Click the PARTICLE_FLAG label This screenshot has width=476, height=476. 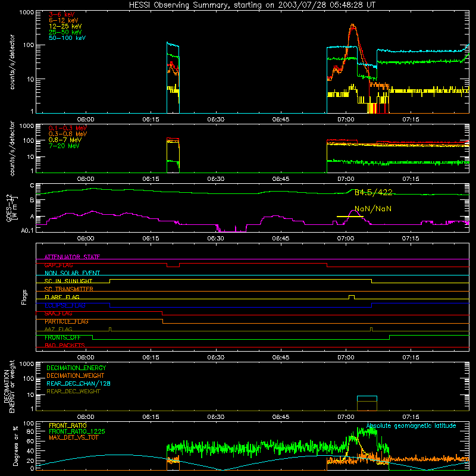coord(67,321)
